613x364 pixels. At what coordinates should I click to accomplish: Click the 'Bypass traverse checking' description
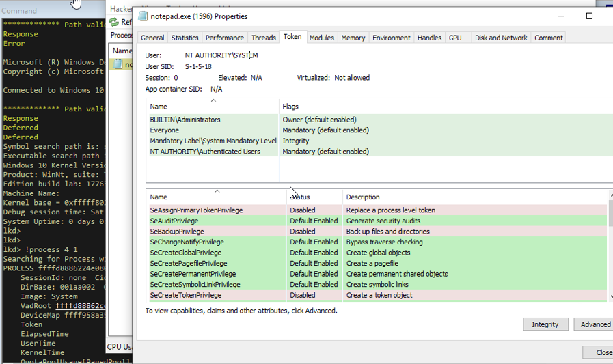(x=384, y=242)
